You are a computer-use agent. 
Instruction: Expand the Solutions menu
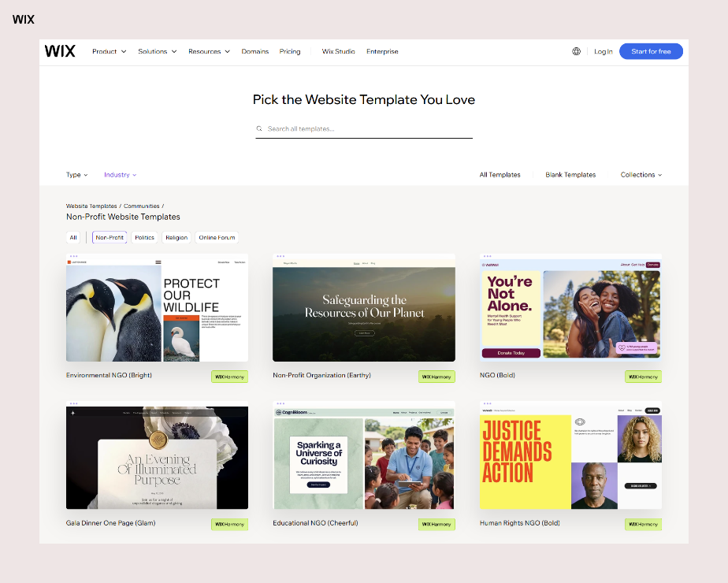[x=158, y=51]
